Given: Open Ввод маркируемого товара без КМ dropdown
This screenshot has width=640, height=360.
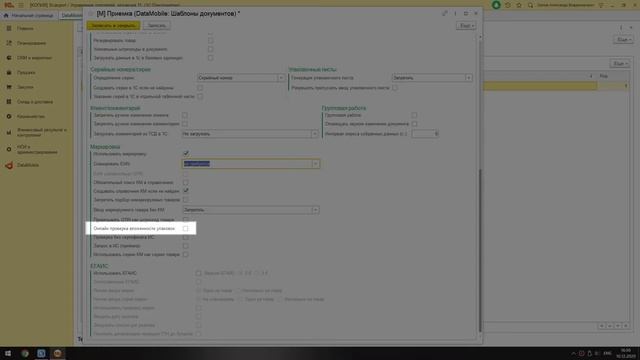Looking at the screenshot, I should point(316,210).
